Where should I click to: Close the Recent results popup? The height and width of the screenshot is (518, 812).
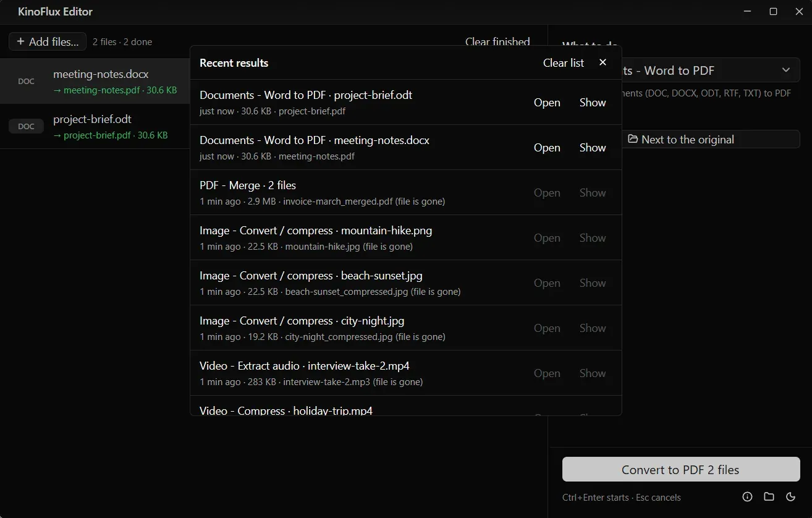coord(603,62)
